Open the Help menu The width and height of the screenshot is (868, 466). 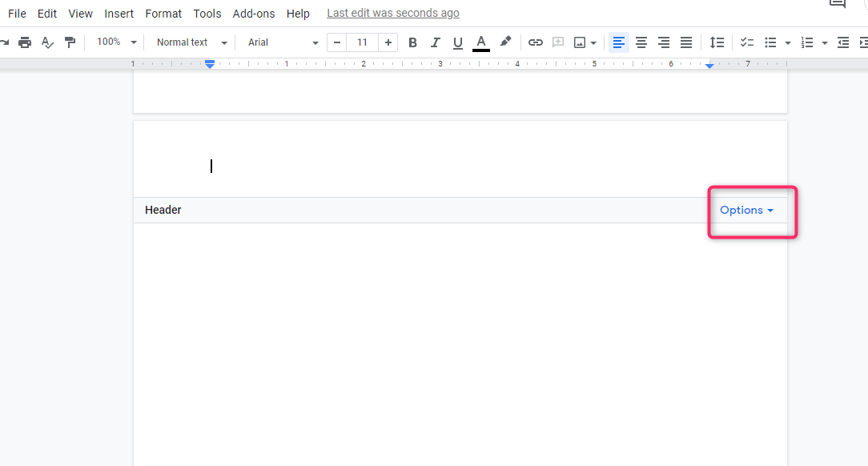(298, 14)
